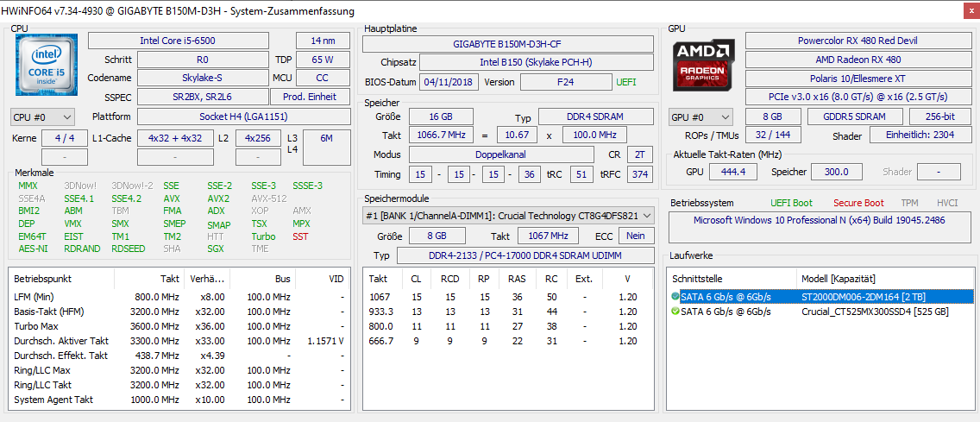Click the Einheitlich: 2304 shader field
980x422 pixels.
point(919,135)
